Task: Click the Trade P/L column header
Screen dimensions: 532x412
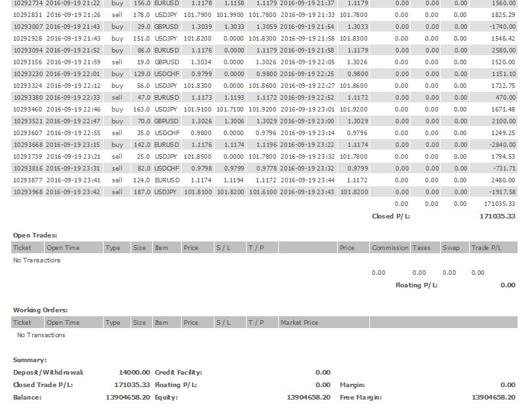Action: [x=486, y=247]
